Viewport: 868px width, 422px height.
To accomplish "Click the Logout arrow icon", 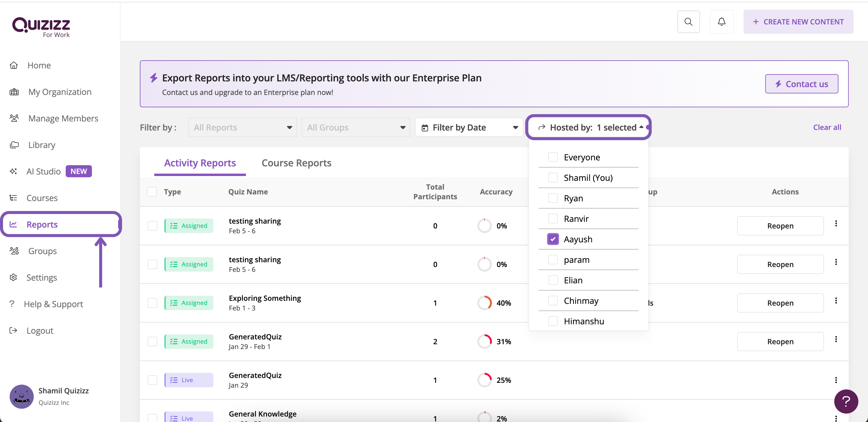I will (x=13, y=330).
